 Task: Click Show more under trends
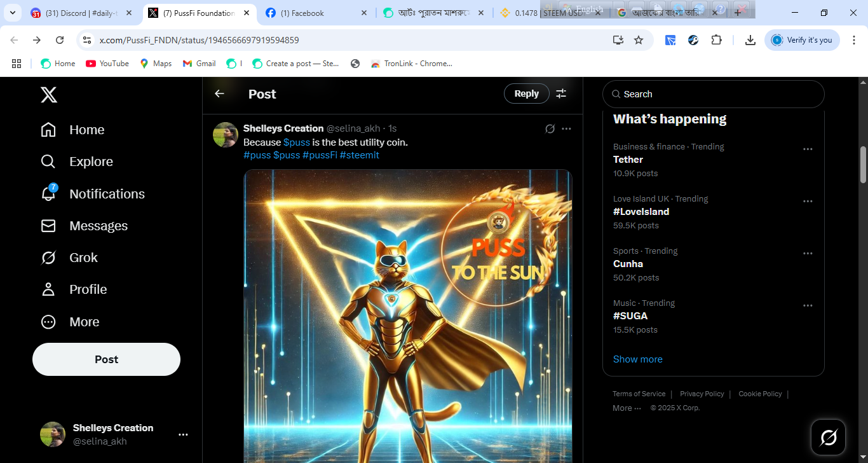click(x=637, y=359)
